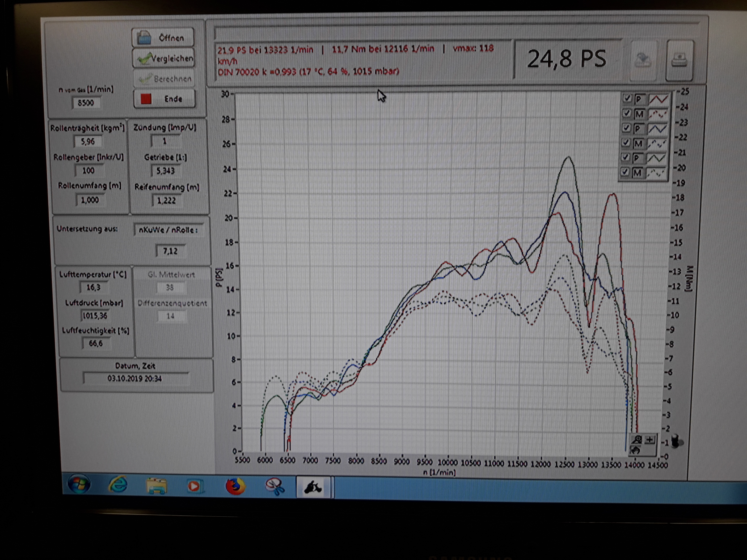
Task: Open the Snipping Tool from the taskbar
Action: [x=275, y=487]
